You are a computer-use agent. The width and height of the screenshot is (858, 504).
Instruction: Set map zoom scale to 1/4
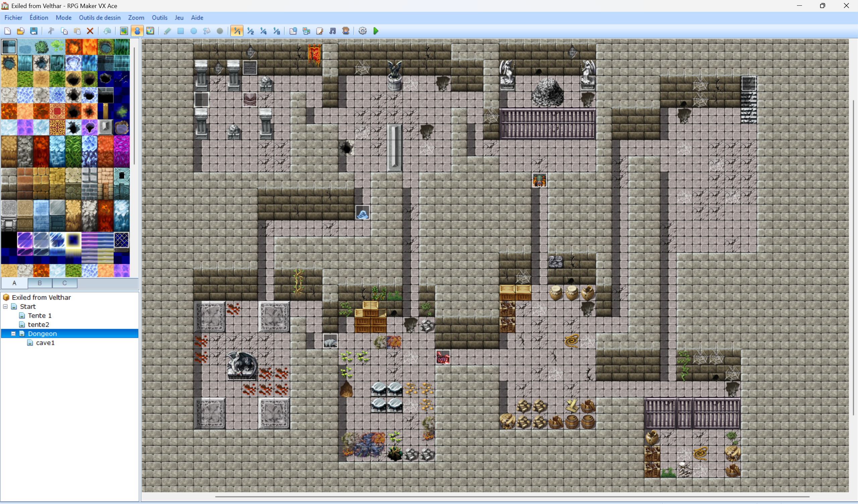click(264, 31)
